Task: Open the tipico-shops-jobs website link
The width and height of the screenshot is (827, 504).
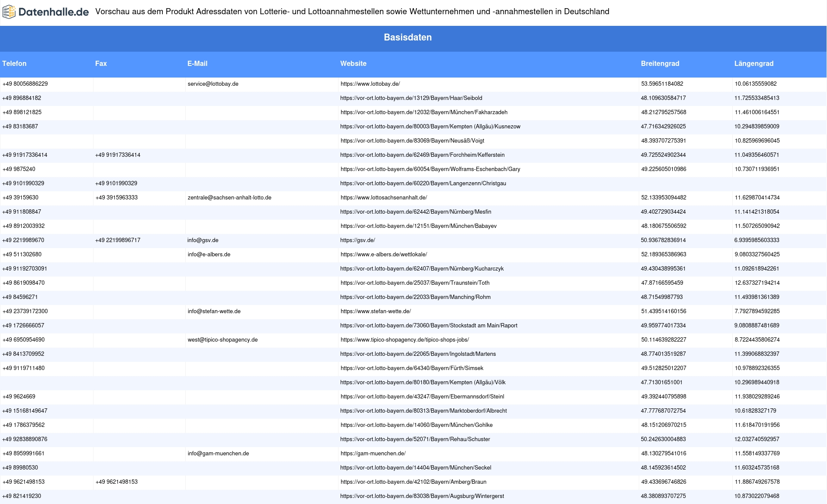Action: tap(404, 340)
